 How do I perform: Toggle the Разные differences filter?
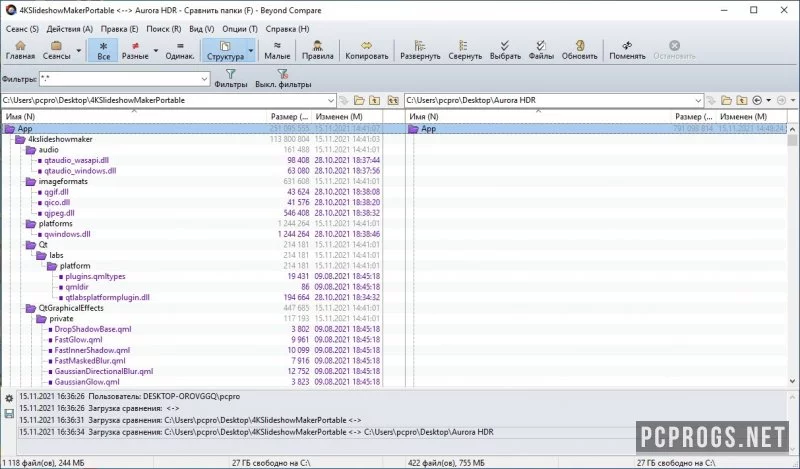coord(135,50)
